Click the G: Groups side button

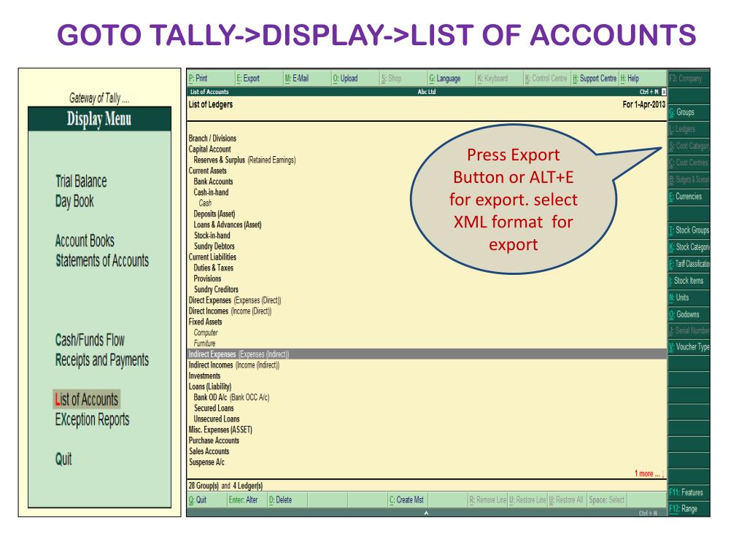point(689,112)
